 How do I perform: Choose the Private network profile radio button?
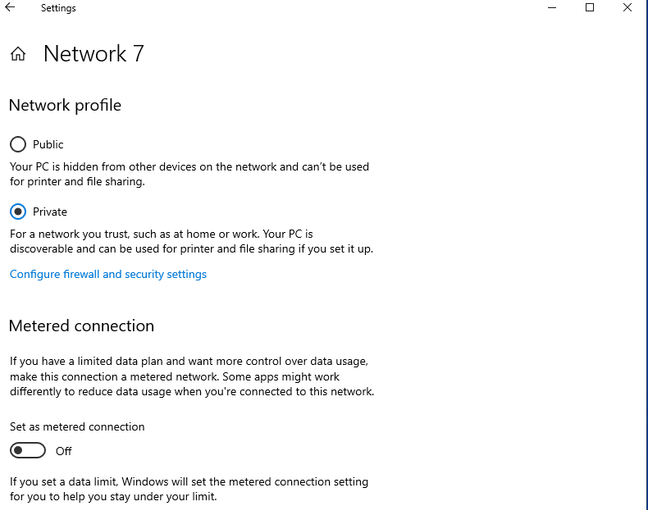tap(18, 212)
